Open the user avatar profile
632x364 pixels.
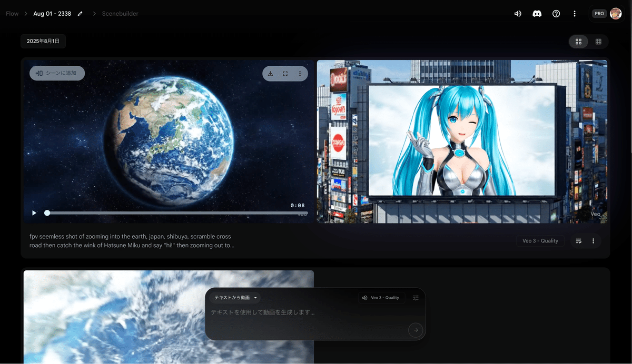click(x=616, y=14)
